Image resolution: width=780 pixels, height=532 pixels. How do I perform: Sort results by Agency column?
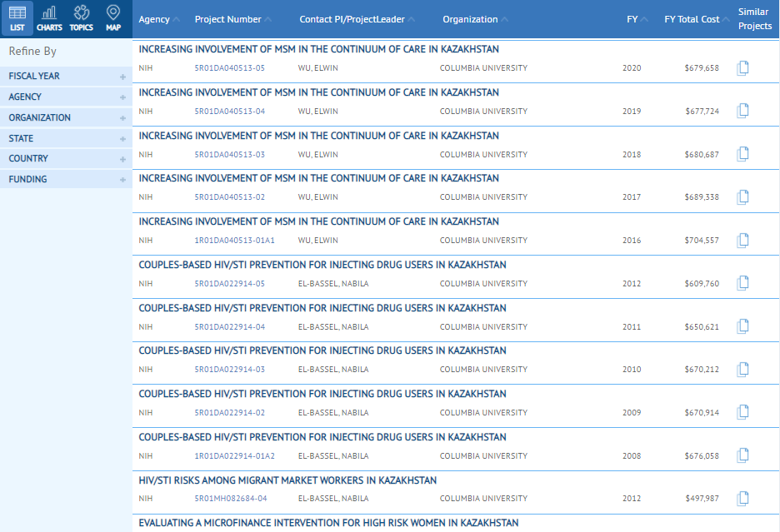pyautogui.click(x=159, y=19)
